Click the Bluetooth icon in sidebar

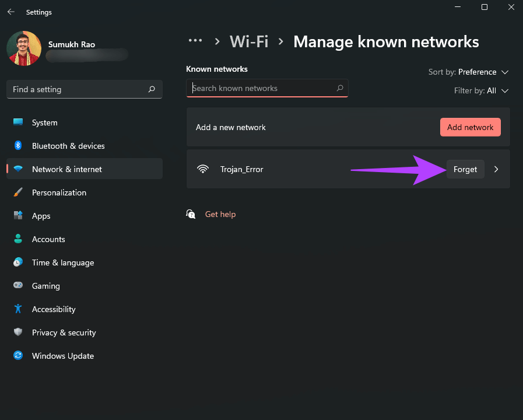click(x=18, y=145)
